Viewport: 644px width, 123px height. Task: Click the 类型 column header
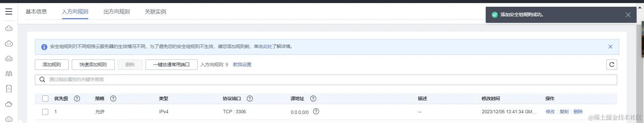point(164,98)
